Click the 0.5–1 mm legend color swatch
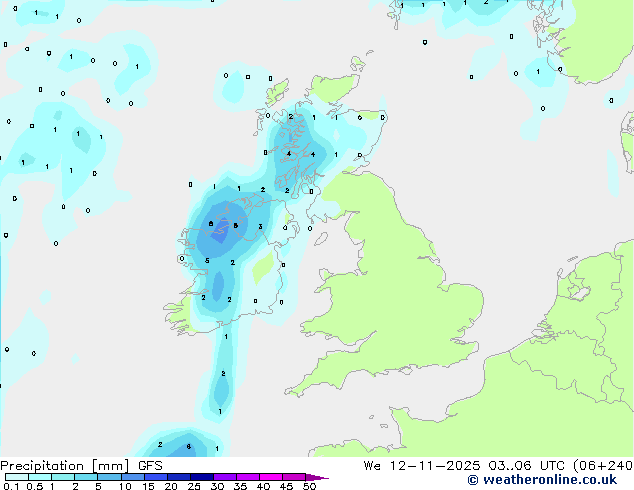Image resolution: width=634 pixels, height=490 pixels. [x=40, y=477]
